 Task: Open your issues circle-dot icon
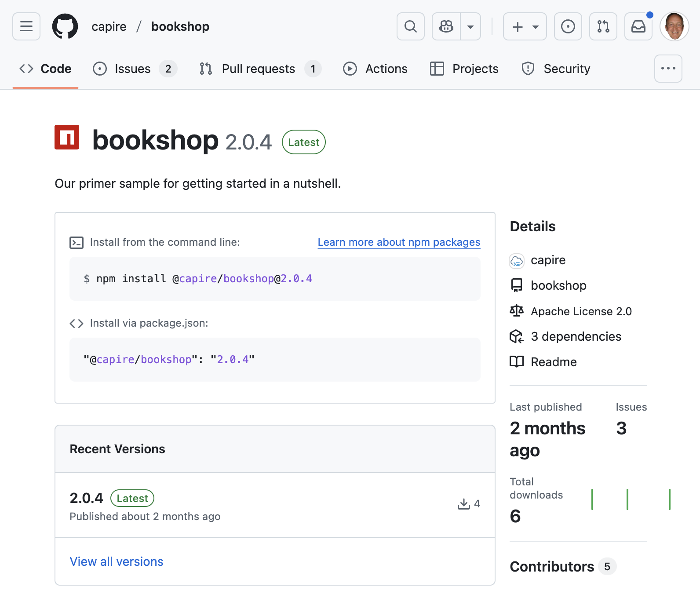tap(568, 26)
